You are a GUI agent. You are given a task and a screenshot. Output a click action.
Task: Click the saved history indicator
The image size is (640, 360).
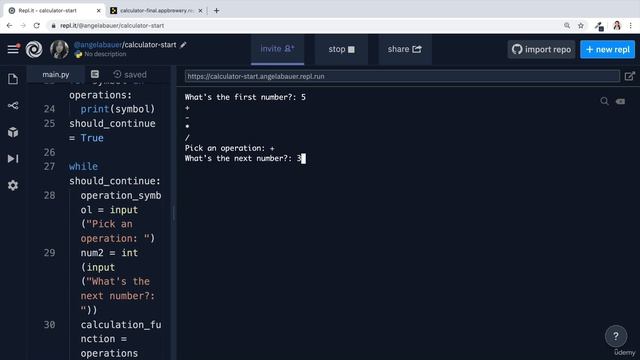pyautogui.click(x=130, y=75)
